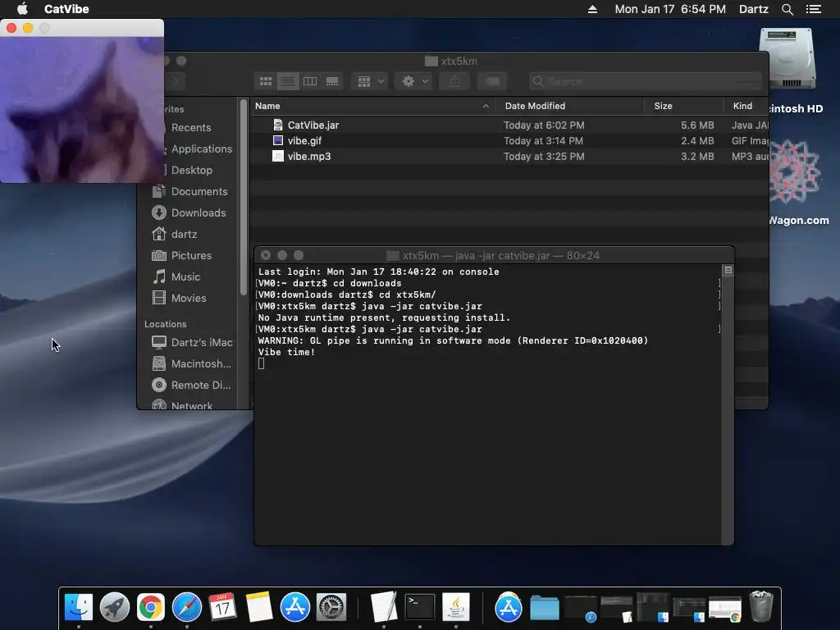Click the Finder forward navigation arrow
840x630 pixels.
(x=176, y=81)
